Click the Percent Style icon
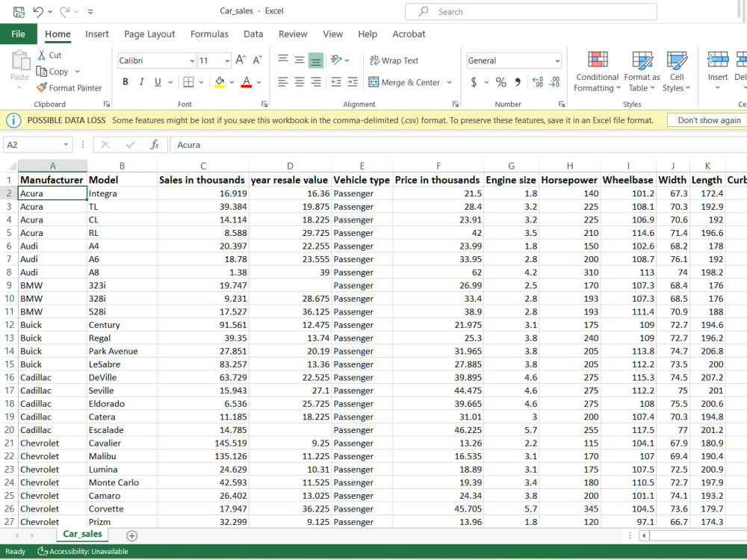The image size is (747, 560). point(500,82)
